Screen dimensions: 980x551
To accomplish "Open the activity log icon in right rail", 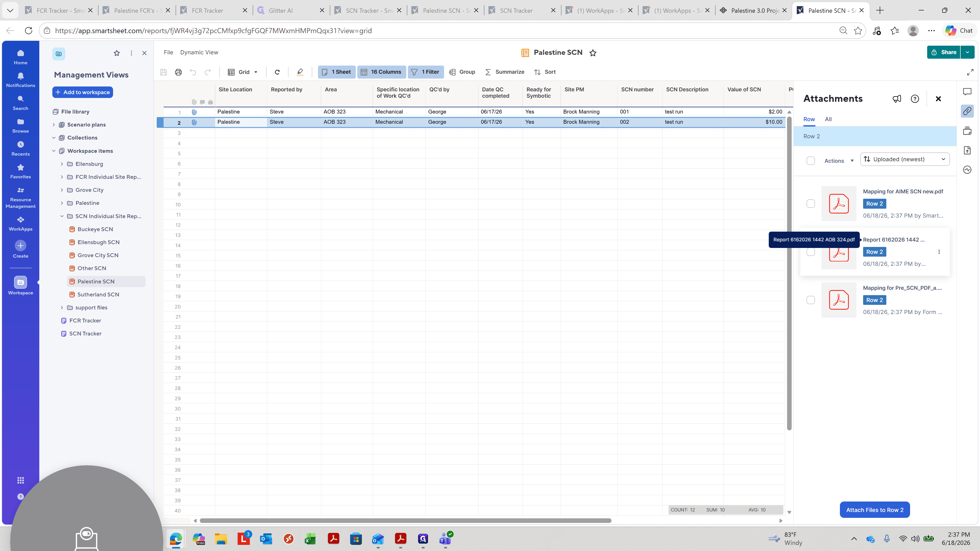I will pos(967,170).
